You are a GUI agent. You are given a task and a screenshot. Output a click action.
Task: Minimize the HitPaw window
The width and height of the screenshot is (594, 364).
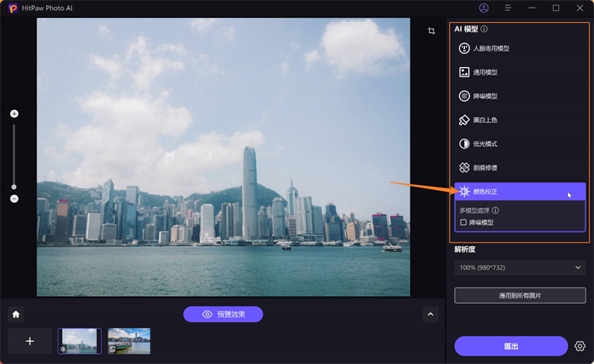[x=532, y=8]
